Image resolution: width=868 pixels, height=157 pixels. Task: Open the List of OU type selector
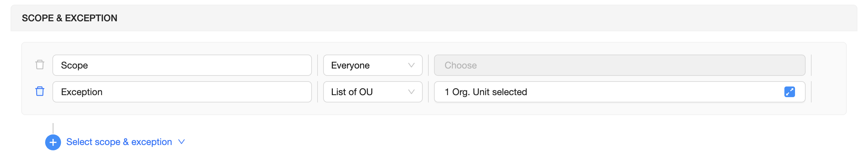[372, 92]
